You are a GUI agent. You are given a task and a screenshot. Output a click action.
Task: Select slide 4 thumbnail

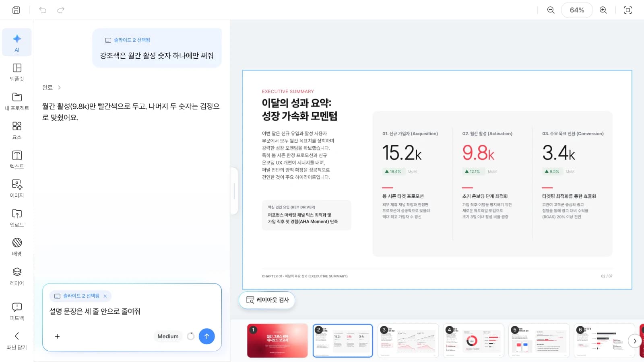[474, 341]
